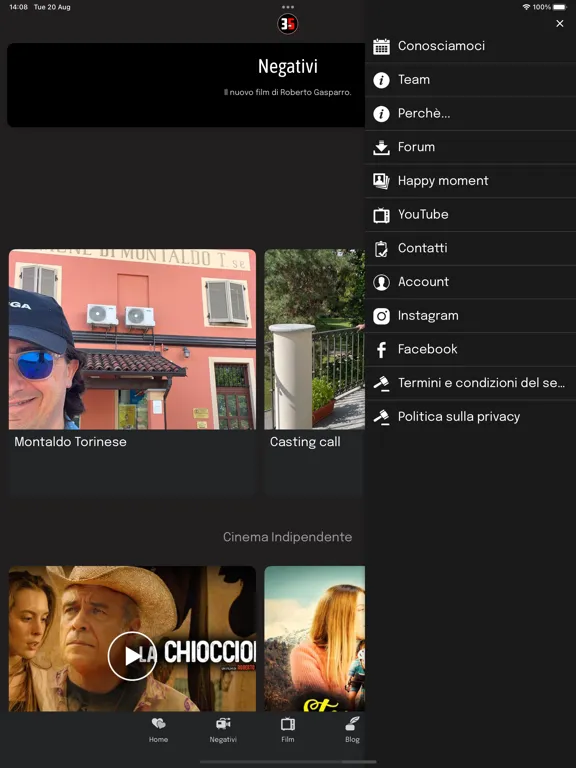Go to Forum in the side menu

click(x=470, y=147)
